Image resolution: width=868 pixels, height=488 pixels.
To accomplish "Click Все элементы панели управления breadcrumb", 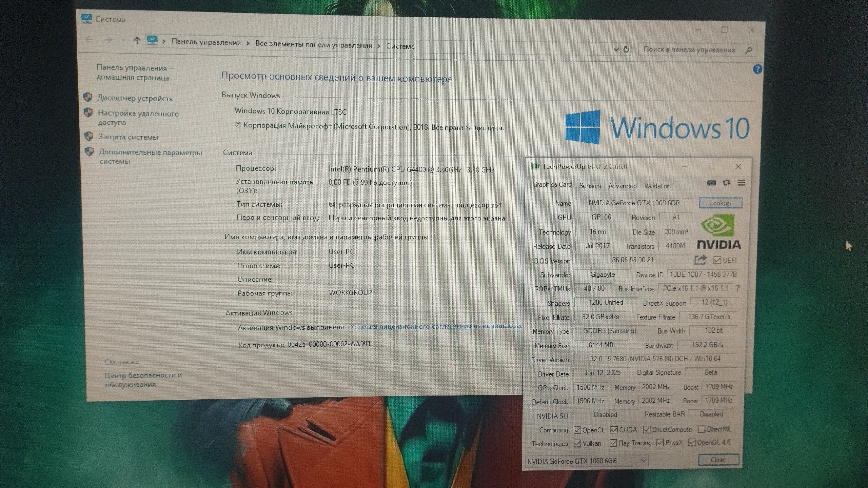I will pos(313,45).
